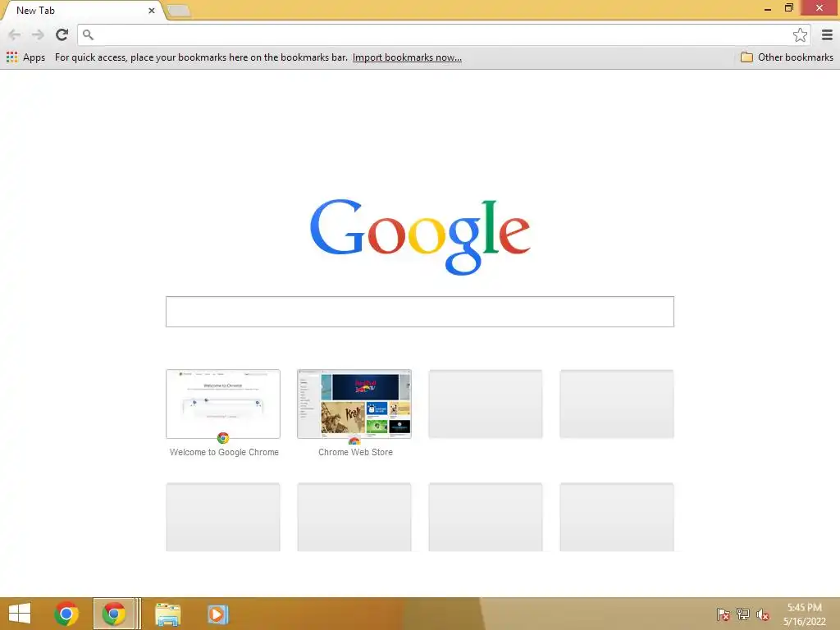
Task: Switch to the active Chrome taskbar window
Action: (114, 614)
